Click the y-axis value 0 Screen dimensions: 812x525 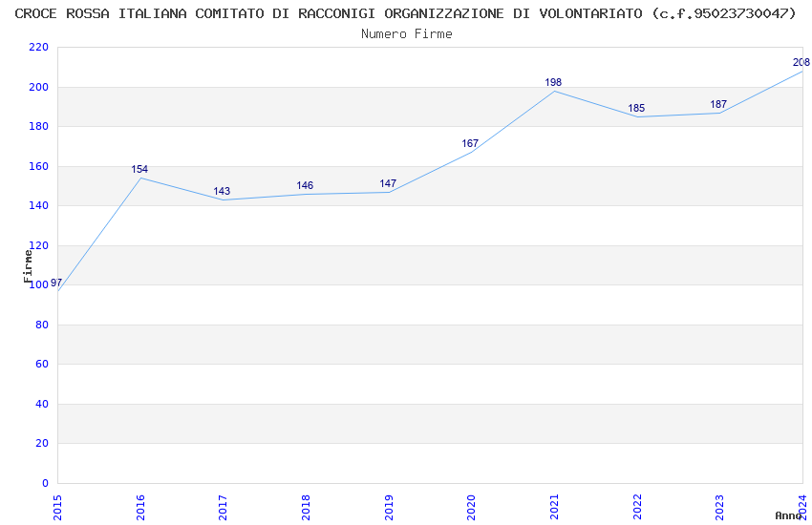pos(46,483)
